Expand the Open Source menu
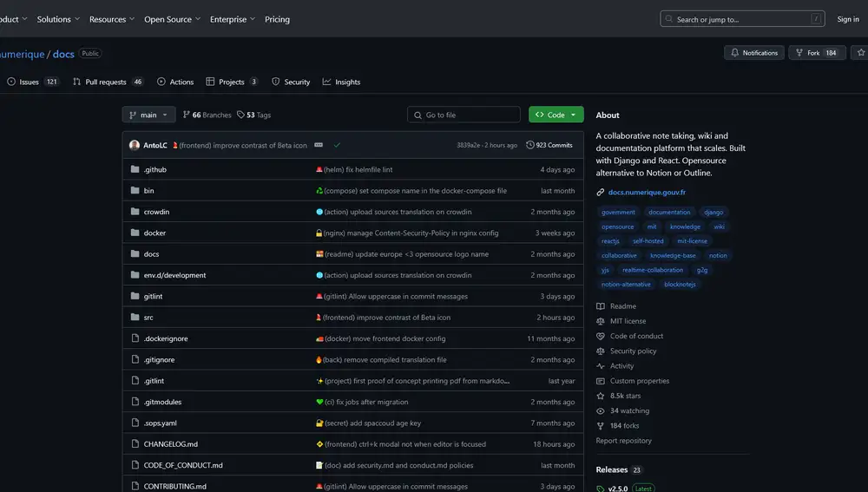This screenshot has height=492, width=868. point(172,19)
